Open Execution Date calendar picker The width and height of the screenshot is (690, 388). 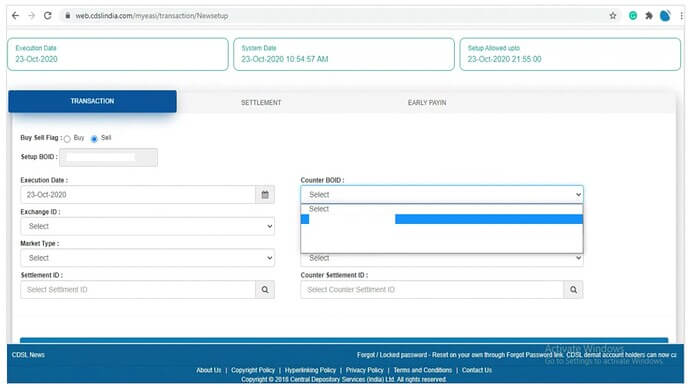[265, 194]
